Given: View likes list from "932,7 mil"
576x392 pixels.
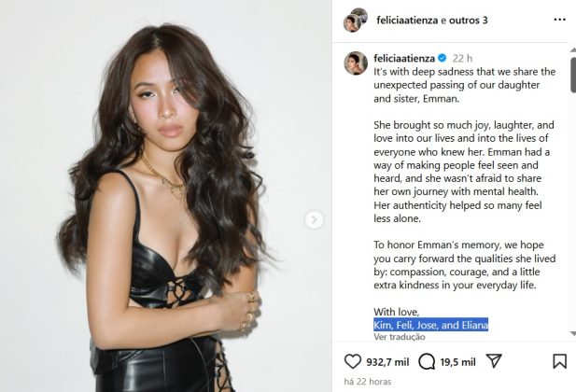Looking at the screenshot, I should (x=386, y=362).
